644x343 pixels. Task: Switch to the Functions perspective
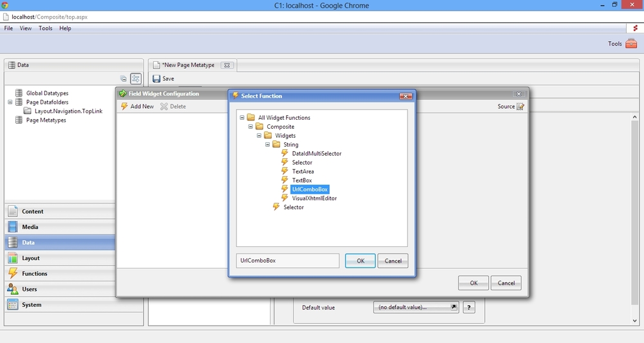35,273
